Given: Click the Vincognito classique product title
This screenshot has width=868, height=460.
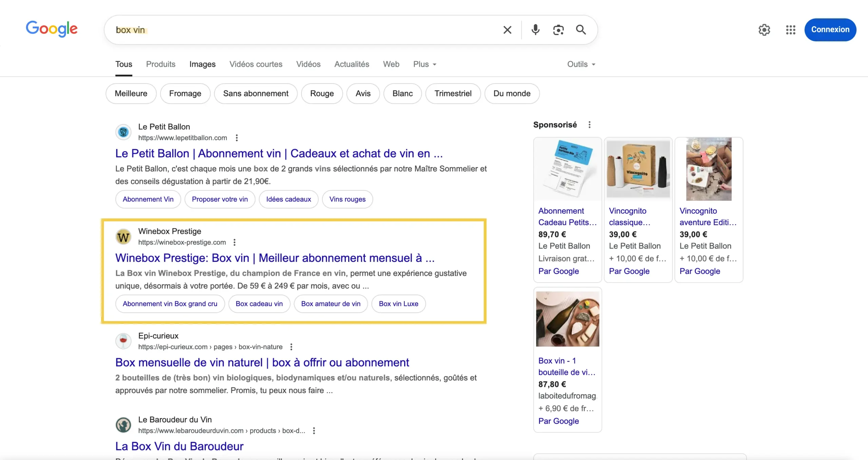Looking at the screenshot, I should pyautogui.click(x=630, y=216).
